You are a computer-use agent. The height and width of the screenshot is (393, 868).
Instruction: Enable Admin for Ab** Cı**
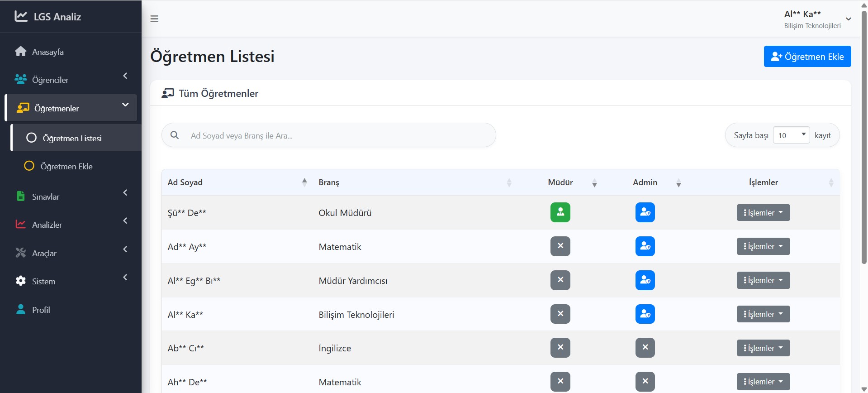(x=645, y=348)
